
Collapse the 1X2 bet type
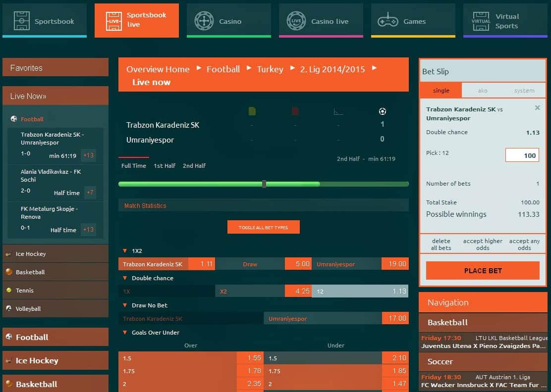coord(125,250)
